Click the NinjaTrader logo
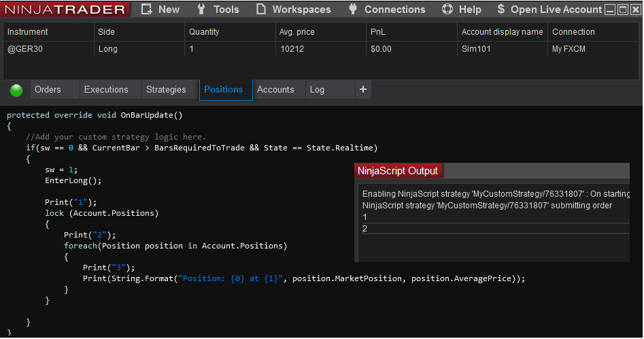Image resolution: width=644 pixels, height=339 pixels. click(66, 10)
